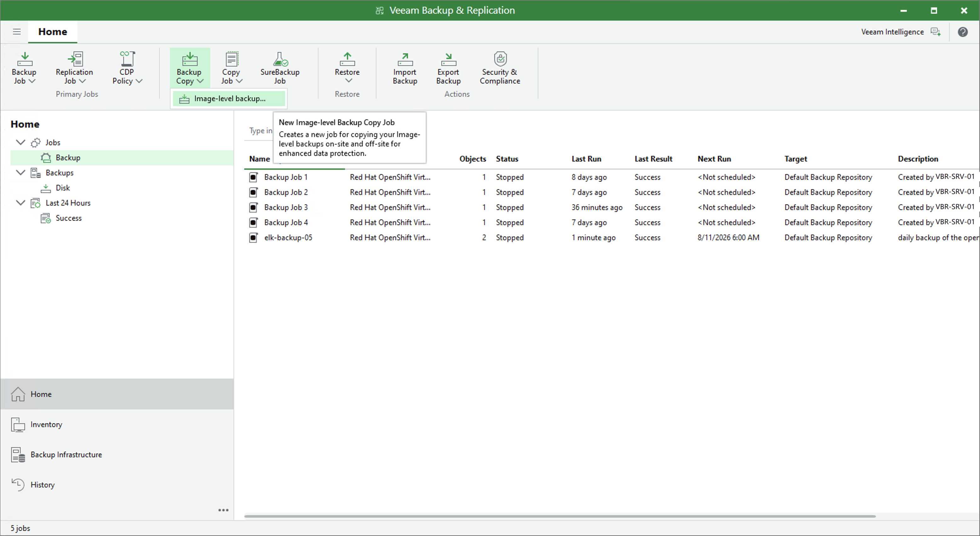Select Success under Last 24 Hours
The width and height of the screenshot is (980, 536).
point(68,218)
